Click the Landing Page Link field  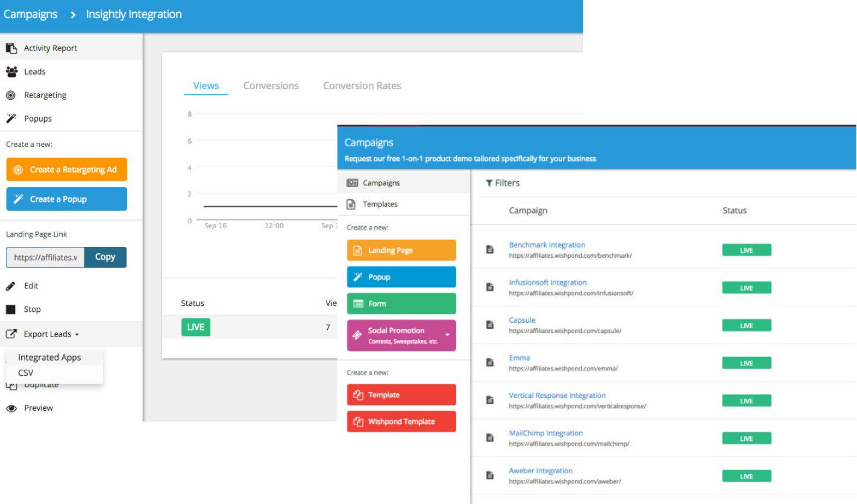click(46, 257)
